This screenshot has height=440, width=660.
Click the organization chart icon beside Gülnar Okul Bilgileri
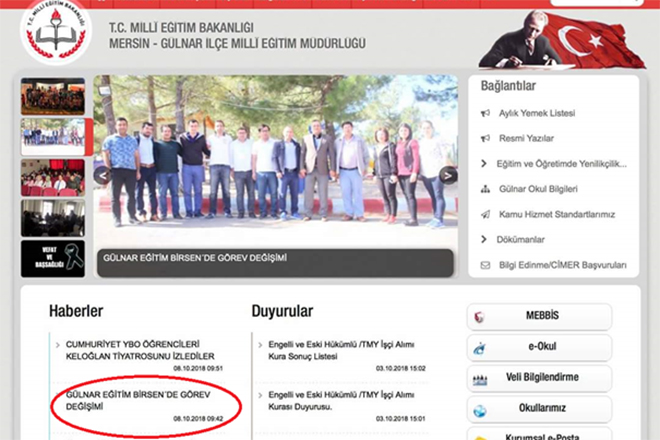(x=485, y=189)
